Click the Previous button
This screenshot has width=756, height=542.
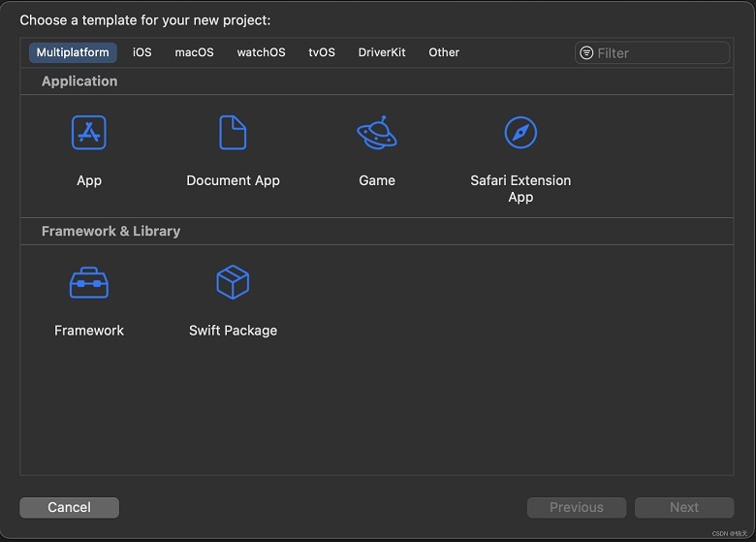tap(577, 507)
